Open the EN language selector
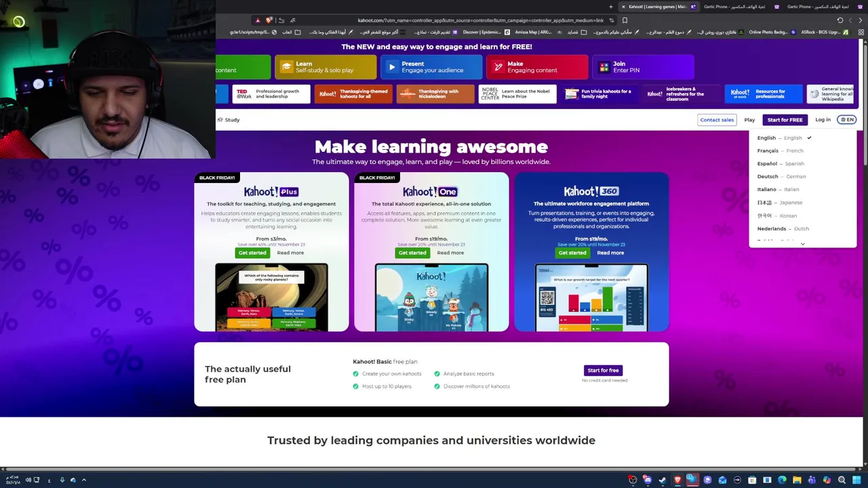868x488 pixels. [x=847, y=120]
